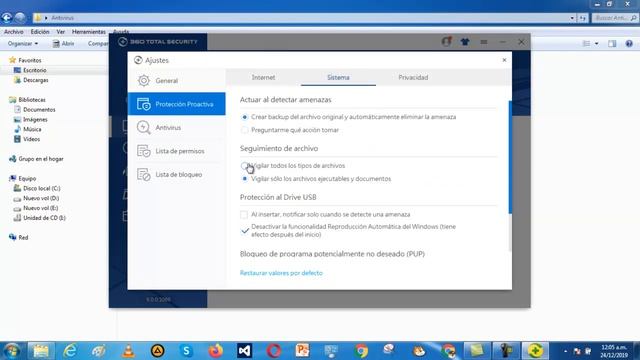The width and height of the screenshot is (640, 360).
Task: Click Explorer back navigation arrow
Action: click(x=7, y=18)
